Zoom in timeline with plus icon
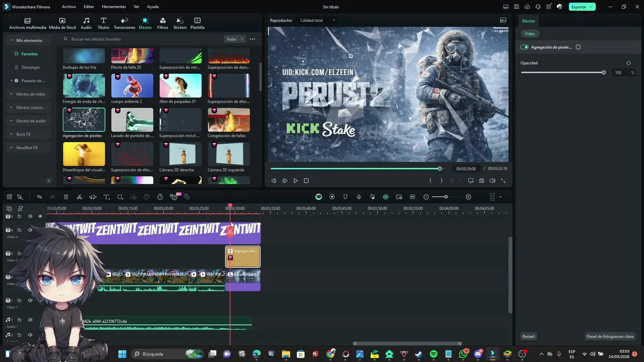 [468, 197]
